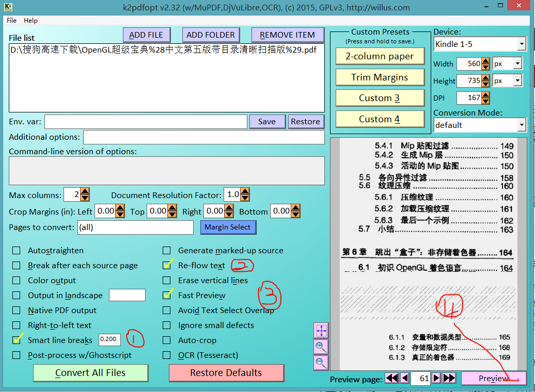Expand the Conversion Mode dropdown
The width and height of the screenshot is (535, 392).
coord(521,125)
